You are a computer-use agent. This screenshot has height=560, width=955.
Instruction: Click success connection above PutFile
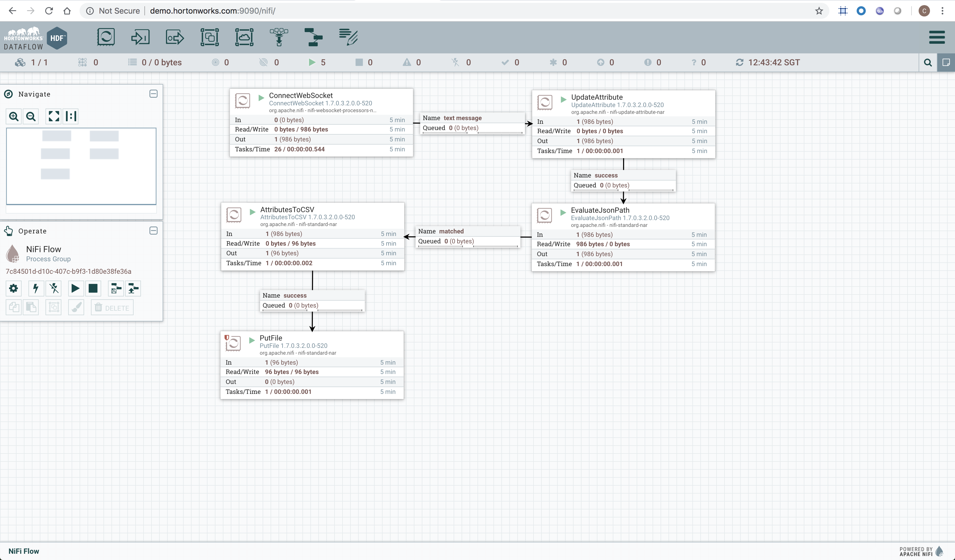[312, 301]
